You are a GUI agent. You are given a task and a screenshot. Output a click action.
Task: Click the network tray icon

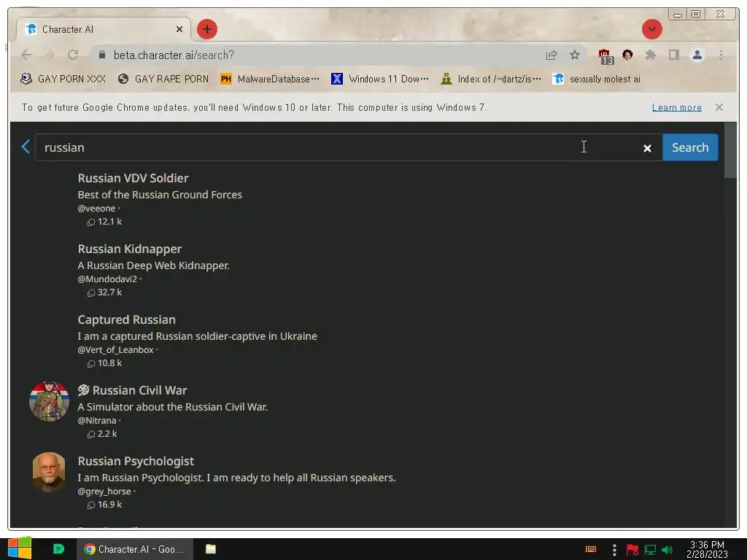pos(650,550)
